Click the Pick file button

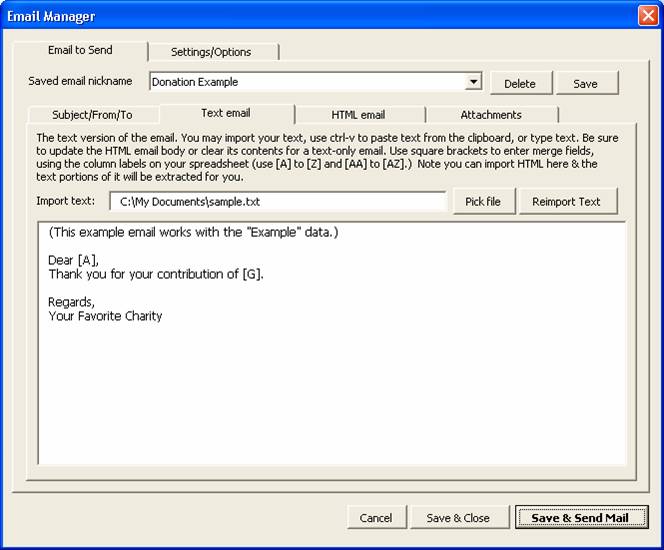484,202
